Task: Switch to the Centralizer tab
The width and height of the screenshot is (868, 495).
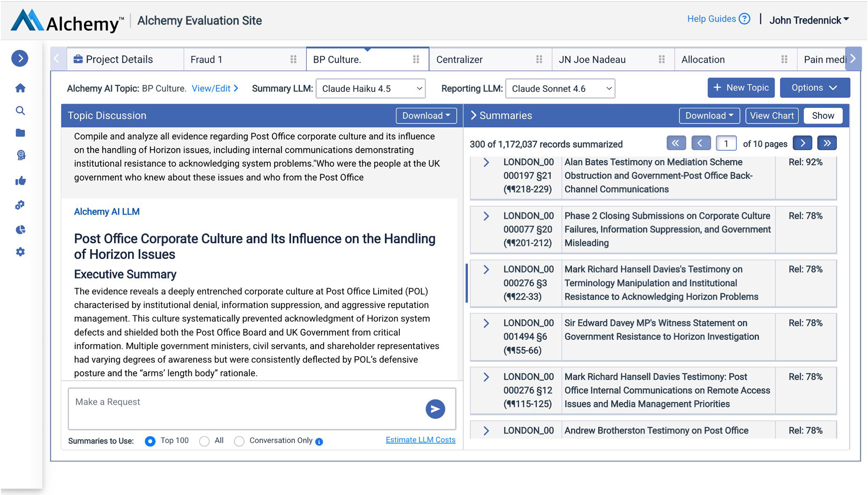Action: pyautogui.click(x=459, y=59)
